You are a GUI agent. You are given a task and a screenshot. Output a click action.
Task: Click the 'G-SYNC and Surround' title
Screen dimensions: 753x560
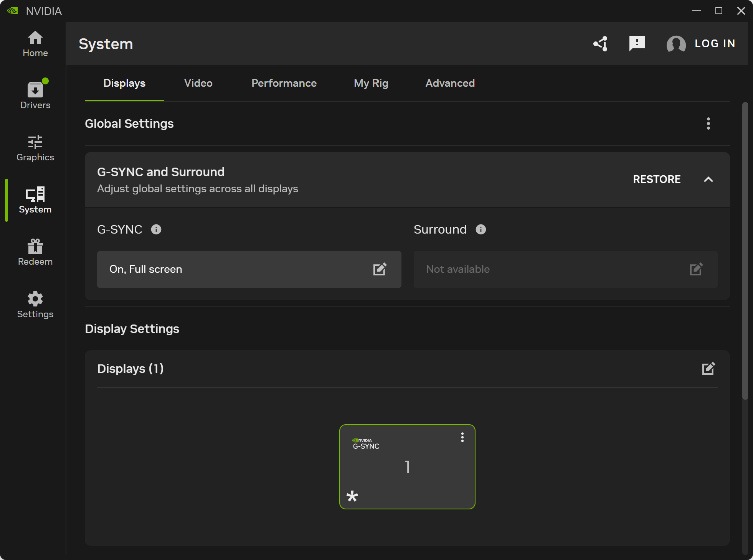pyautogui.click(x=161, y=172)
